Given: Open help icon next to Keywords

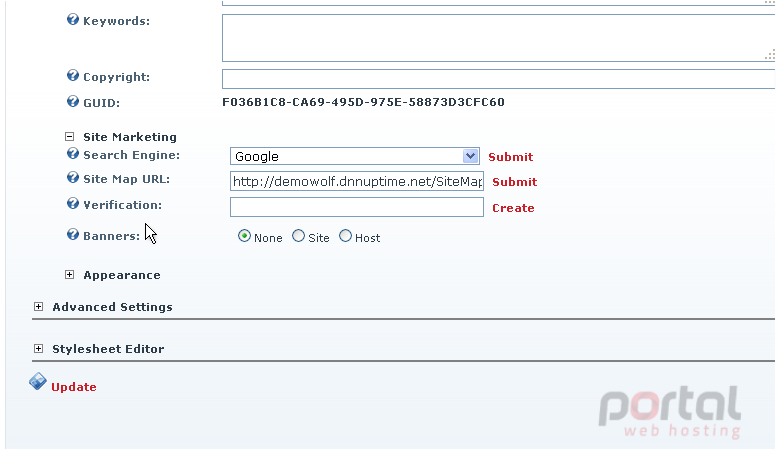Looking at the screenshot, I should coord(73,19).
